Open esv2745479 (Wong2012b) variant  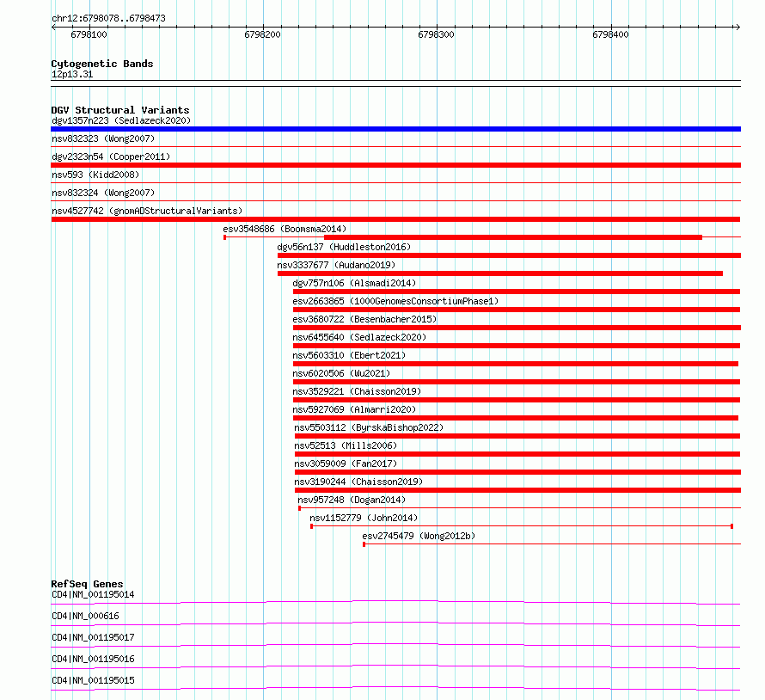pos(419,536)
